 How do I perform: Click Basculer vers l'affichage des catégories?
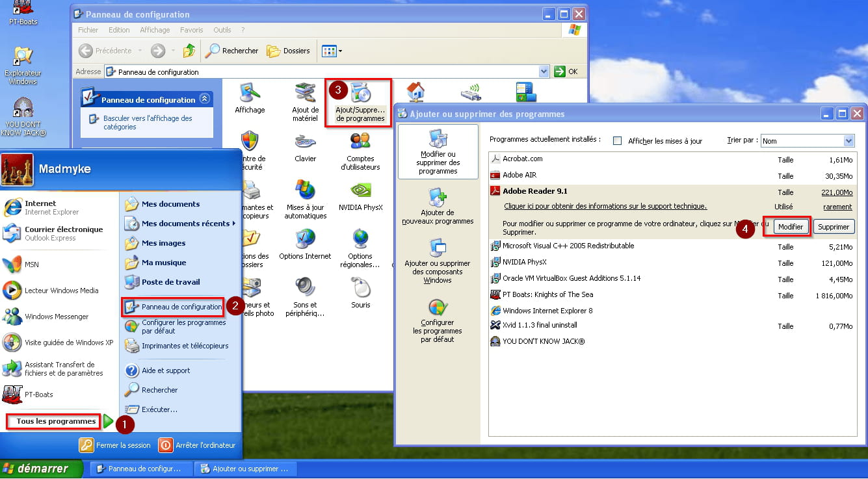(148, 123)
